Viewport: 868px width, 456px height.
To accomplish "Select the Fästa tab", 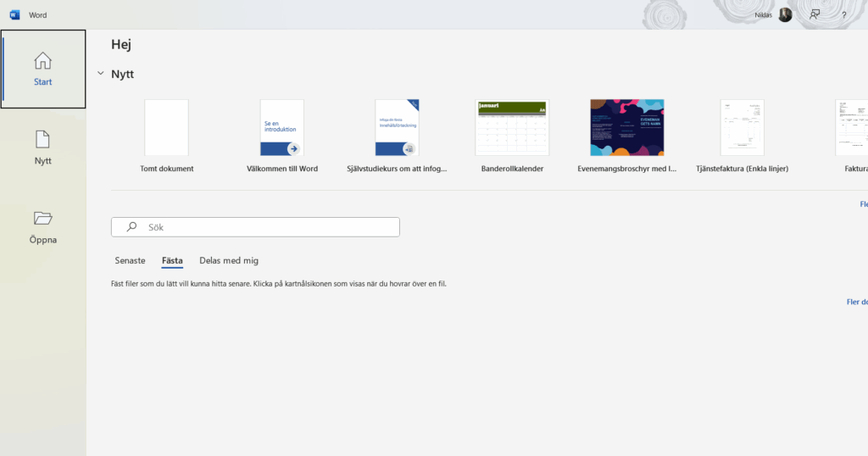I will tap(172, 260).
